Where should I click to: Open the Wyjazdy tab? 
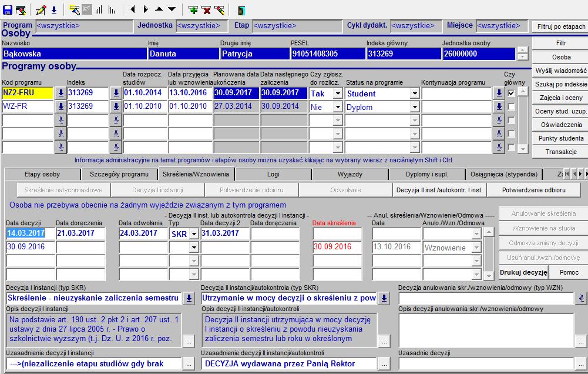tap(350, 174)
